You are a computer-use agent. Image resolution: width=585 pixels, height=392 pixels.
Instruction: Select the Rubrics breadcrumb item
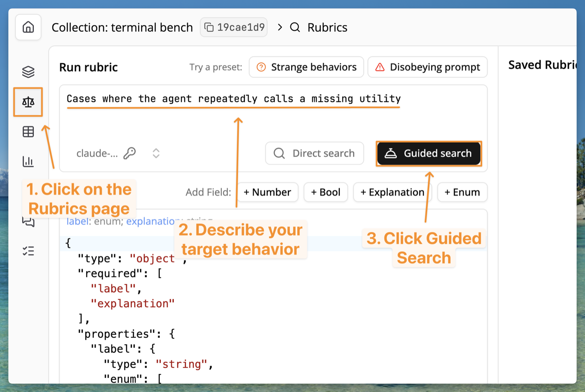click(x=327, y=27)
